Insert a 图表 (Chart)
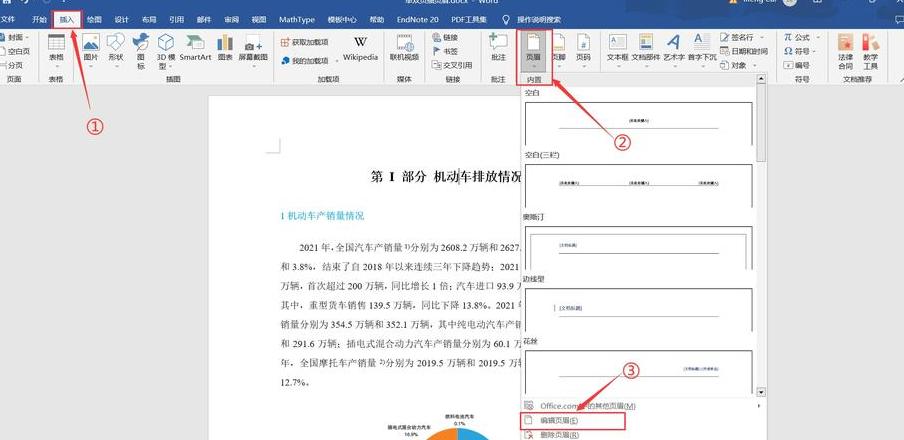 click(225, 48)
